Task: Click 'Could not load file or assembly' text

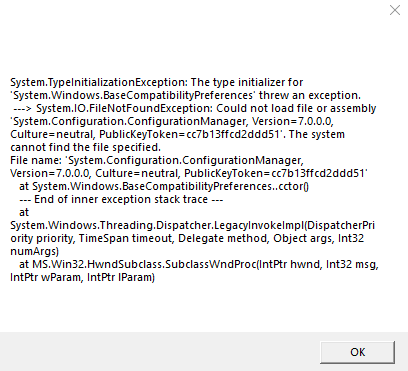Action: 296,108
